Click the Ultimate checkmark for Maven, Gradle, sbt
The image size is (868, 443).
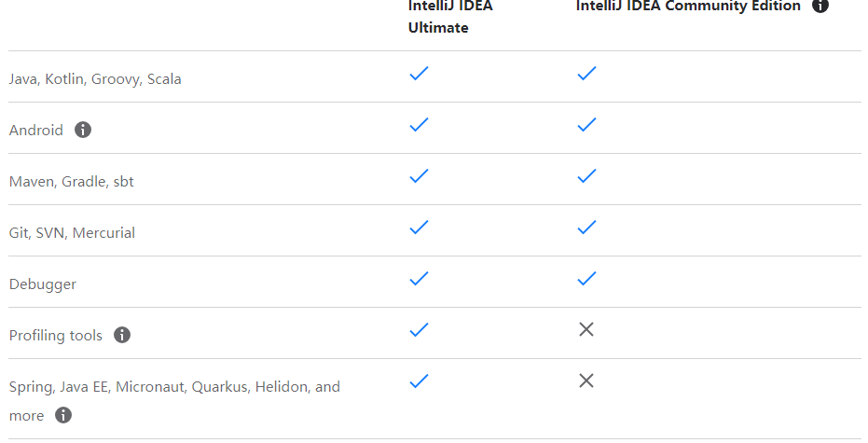point(419,176)
